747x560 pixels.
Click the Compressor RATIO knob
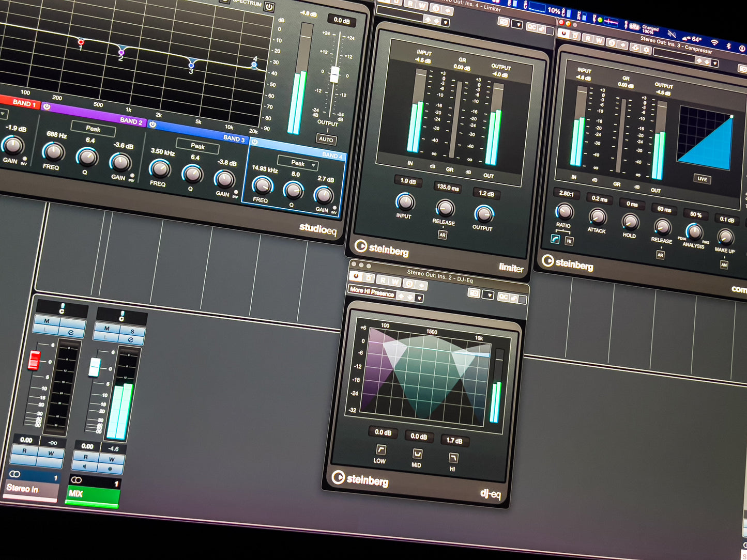click(x=565, y=211)
